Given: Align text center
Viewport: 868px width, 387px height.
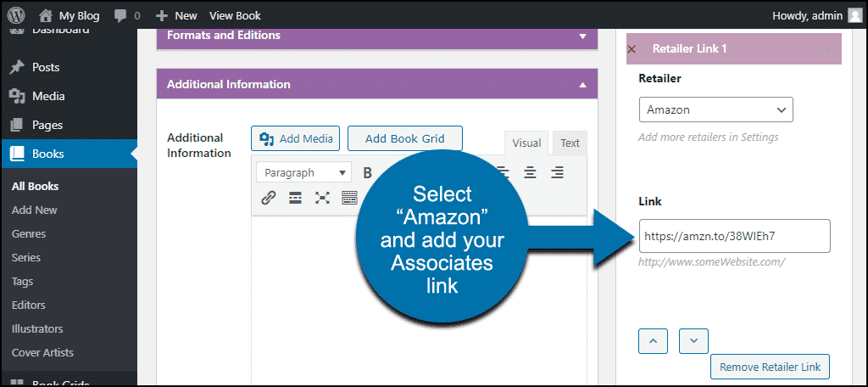Looking at the screenshot, I should point(531,173).
